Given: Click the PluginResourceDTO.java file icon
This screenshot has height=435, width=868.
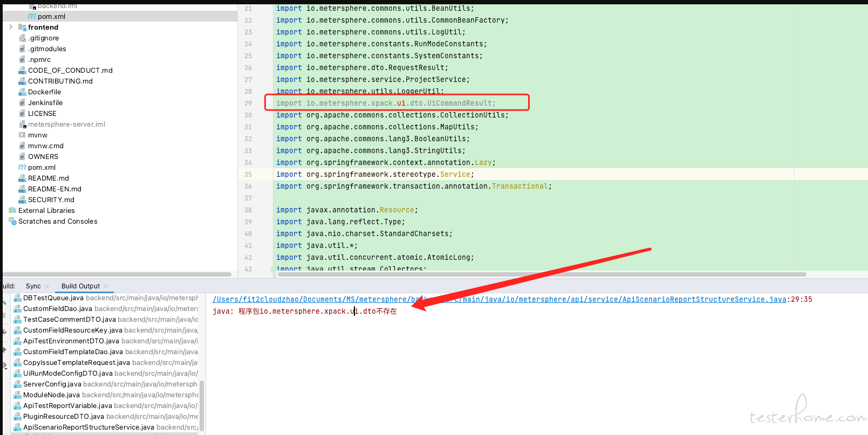Looking at the screenshot, I should pos(17,416).
